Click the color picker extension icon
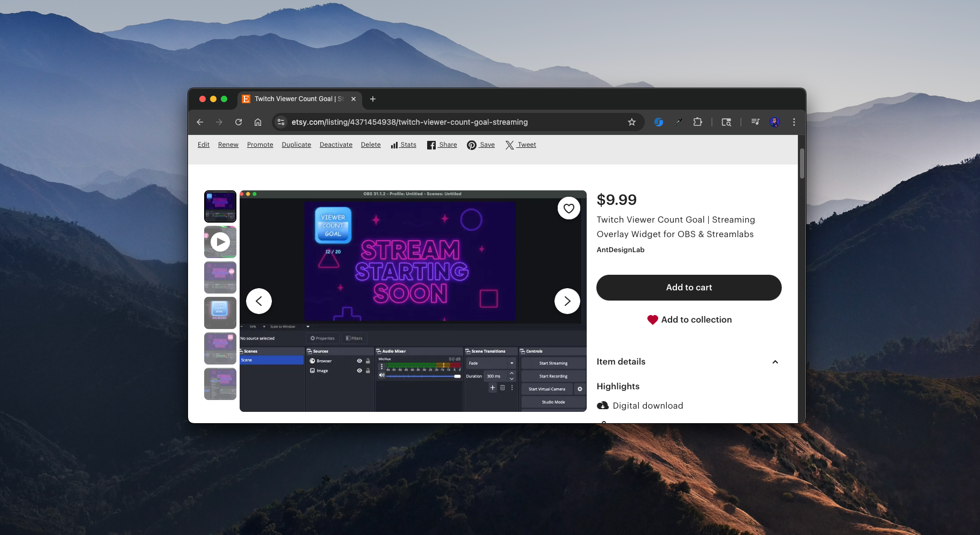The width and height of the screenshot is (980, 535). (678, 122)
